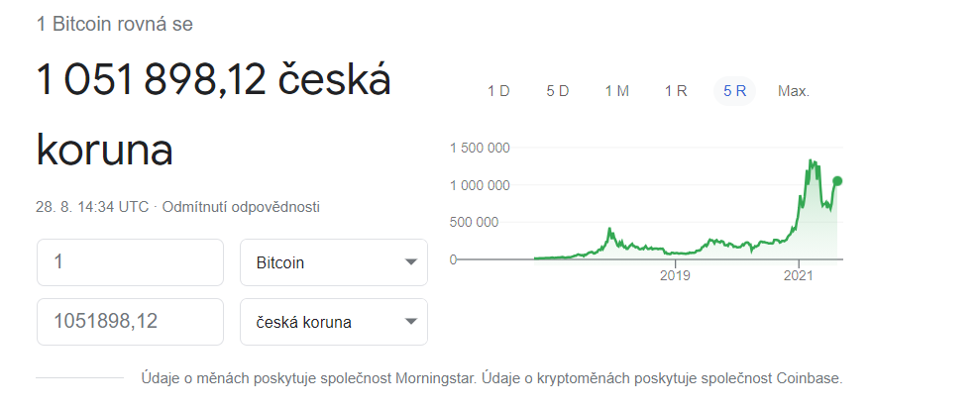Click the 1 500 000 axis gridline label
This screenshot has width=980, height=409.
480,148
